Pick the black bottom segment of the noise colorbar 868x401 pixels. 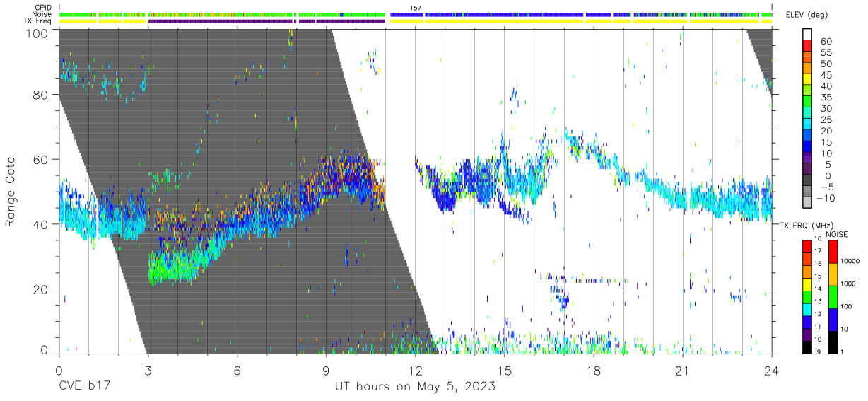tap(833, 342)
